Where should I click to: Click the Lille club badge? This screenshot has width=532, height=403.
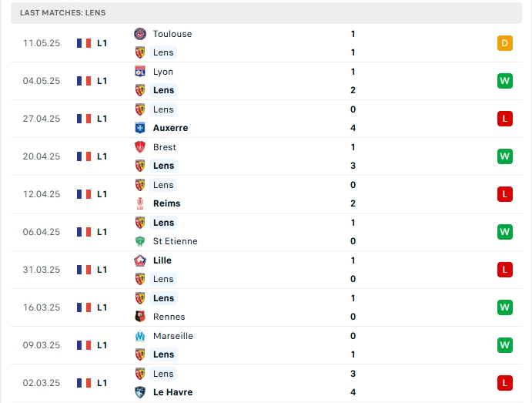click(x=140, y=260)
